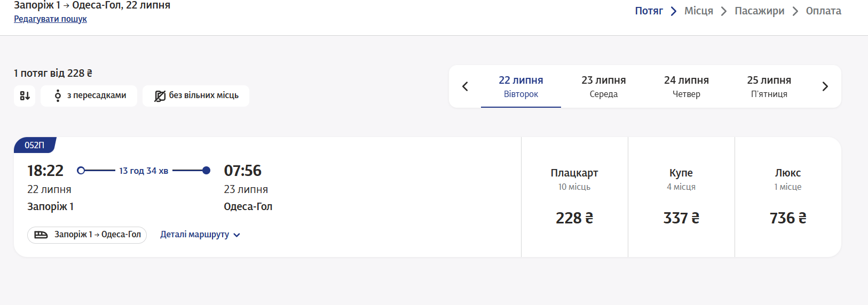Choose Купе class for 337 ₴
Image resolution: width=868 pixels, height=305 pixels.
coord(681,197)
